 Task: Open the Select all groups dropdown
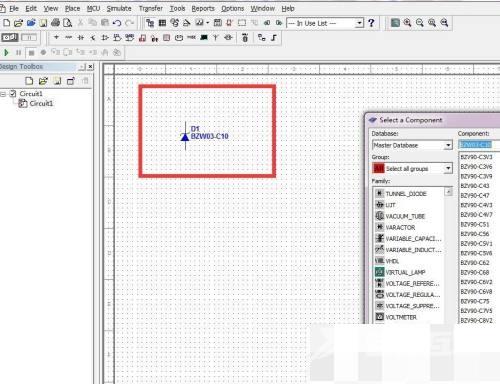(x=448, y=168)
